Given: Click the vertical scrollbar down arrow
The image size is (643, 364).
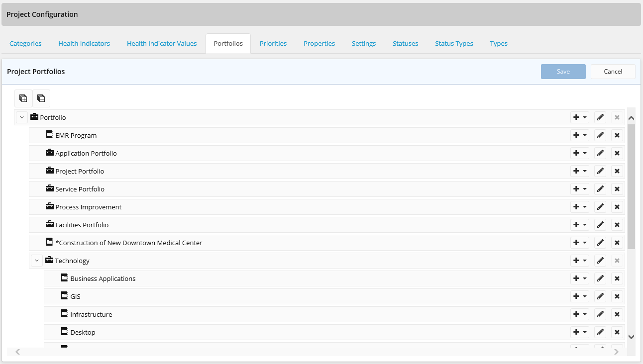Looking at the screenshot, I should (631, 337).
